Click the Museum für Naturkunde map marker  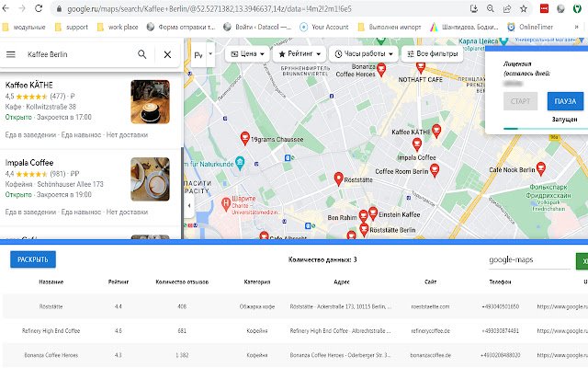click(x=240, y=163)
